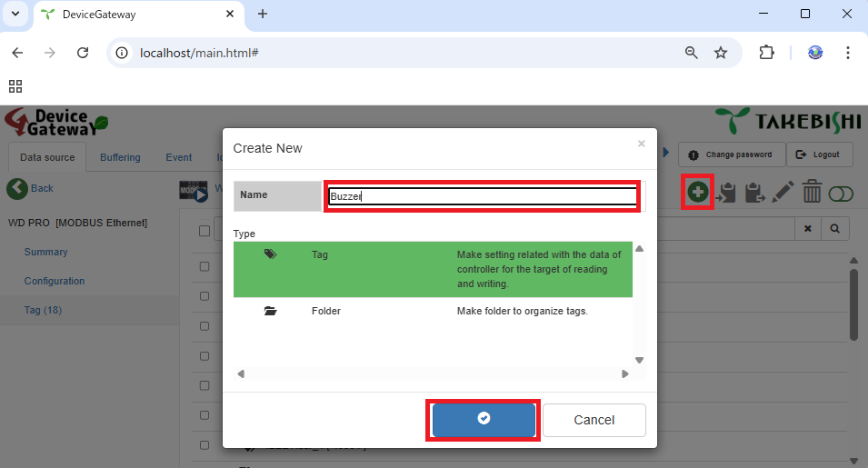Image resolution: width=868 pixels, height=468 pixels.
Task: Click the clipboard export icon
Action: pos(753,193)
